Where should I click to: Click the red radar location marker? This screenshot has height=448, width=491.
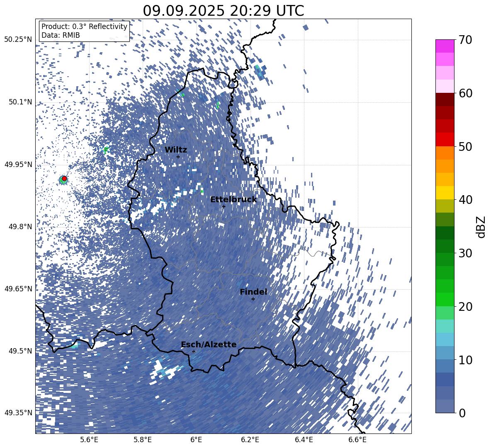[x=64, y=178]
